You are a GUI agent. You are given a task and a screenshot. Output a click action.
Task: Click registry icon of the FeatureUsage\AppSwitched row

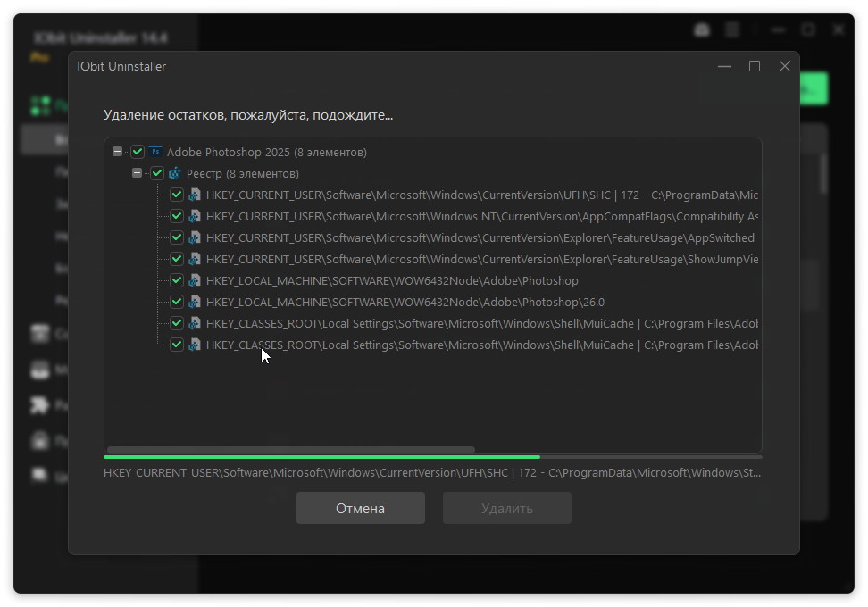point(195,238)
